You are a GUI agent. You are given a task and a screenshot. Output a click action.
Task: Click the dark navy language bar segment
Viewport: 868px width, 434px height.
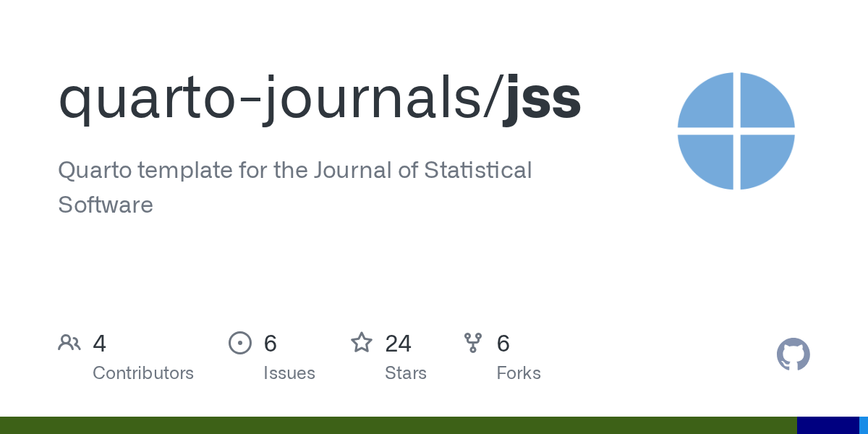[x=827, y=425]
